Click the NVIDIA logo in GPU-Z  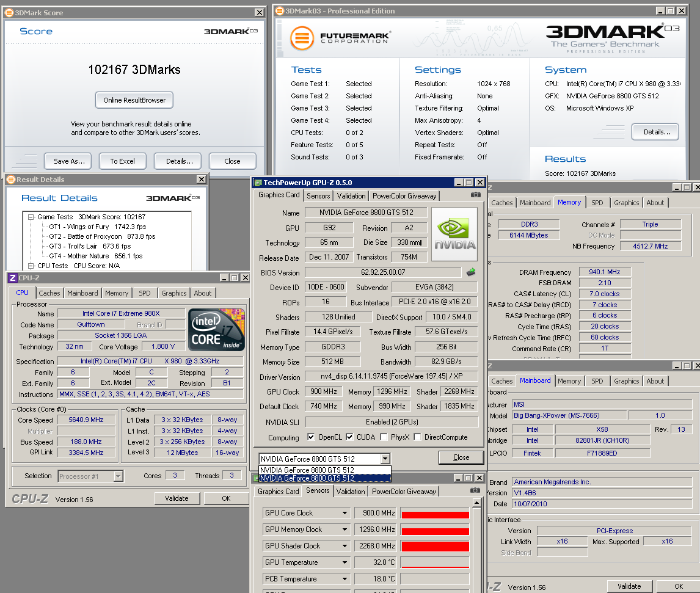[454, 234]
